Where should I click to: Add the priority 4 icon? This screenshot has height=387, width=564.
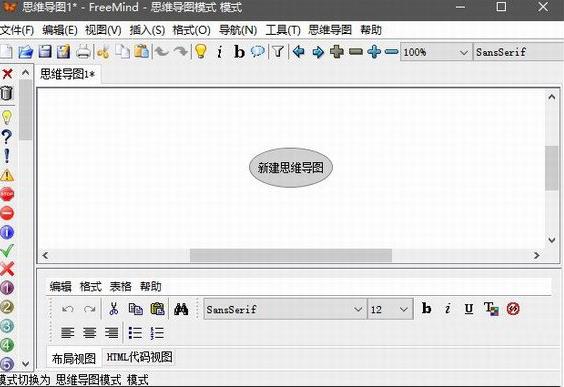coord(7,345)
